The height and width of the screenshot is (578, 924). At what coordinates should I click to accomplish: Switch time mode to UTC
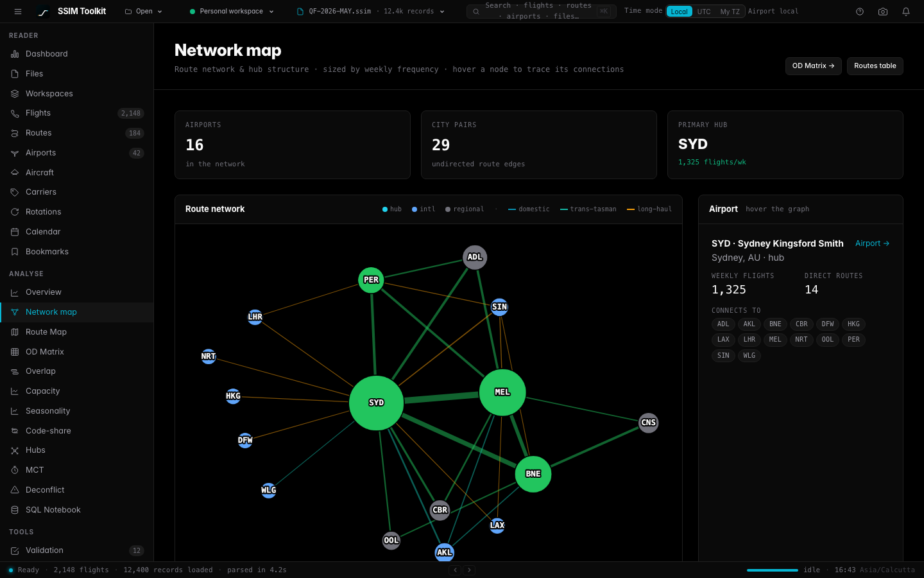[x=704, y=12]
